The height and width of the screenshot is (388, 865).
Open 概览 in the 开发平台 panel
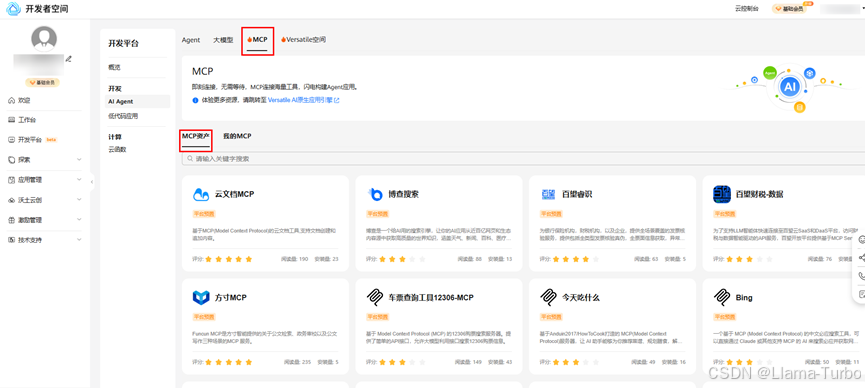tap(114, 67)
